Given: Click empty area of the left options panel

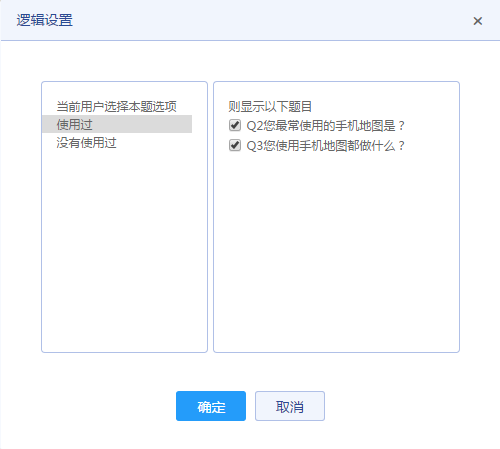Looking at the screenshot, I should (124, 250).
